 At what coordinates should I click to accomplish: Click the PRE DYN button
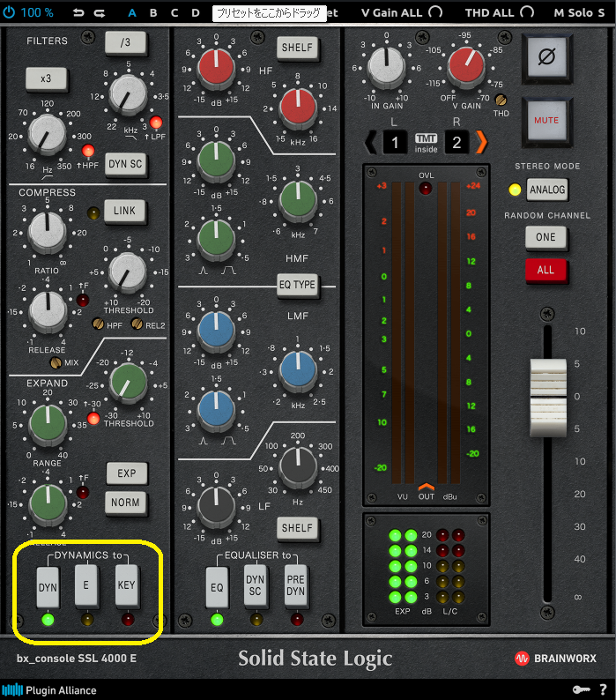(x=296, y=585)
